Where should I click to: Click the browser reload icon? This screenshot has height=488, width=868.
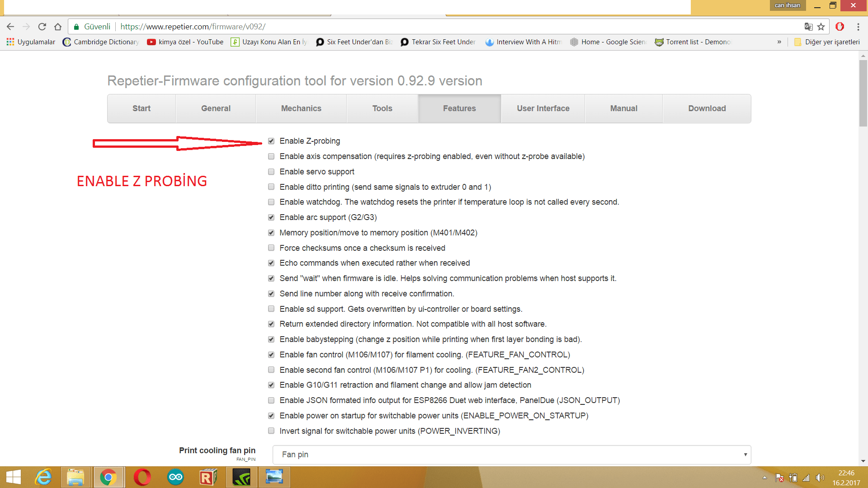coord(42,27)
